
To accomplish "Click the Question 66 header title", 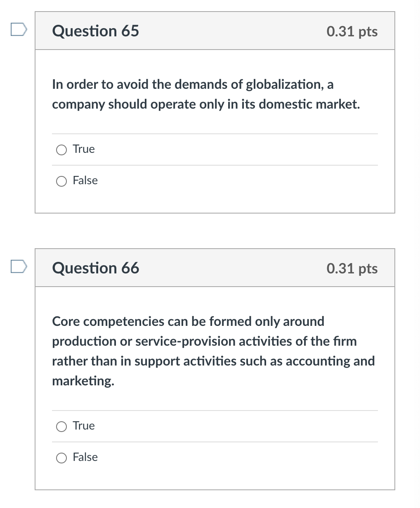I will (95, 268).
